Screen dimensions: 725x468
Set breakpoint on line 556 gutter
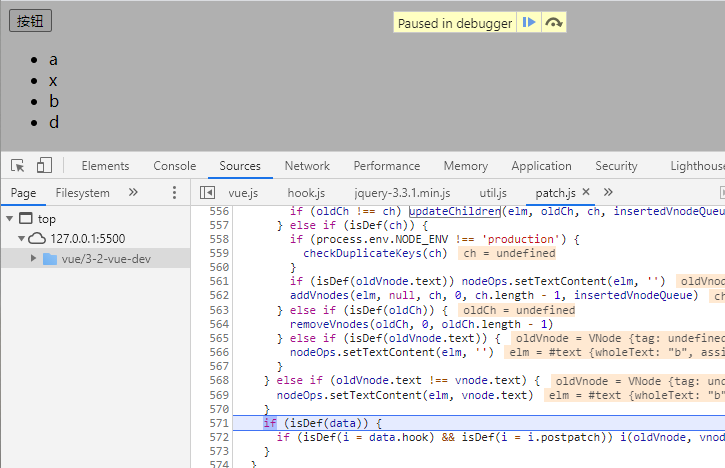point(219,211)
